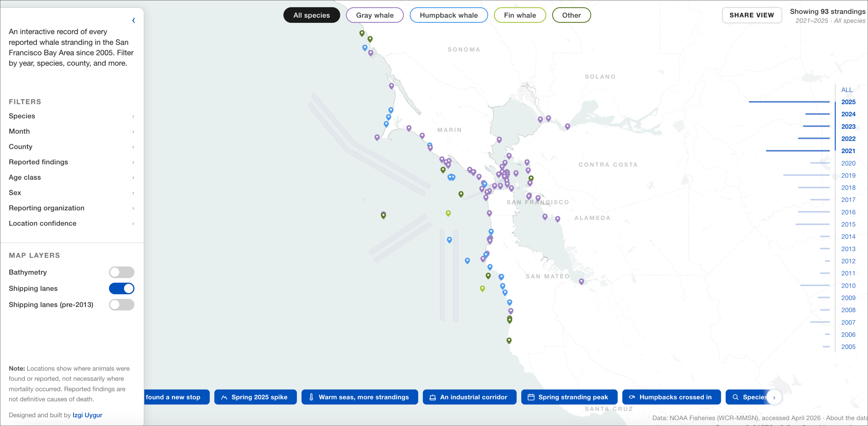Screen dimensions: 868x426
Task: Select the All species tab
Action: [x=311, y=15]
